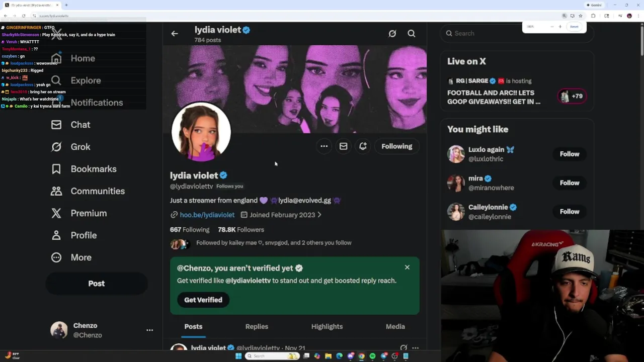Reload the browser page
644x362 pixels.
[24, 16]
